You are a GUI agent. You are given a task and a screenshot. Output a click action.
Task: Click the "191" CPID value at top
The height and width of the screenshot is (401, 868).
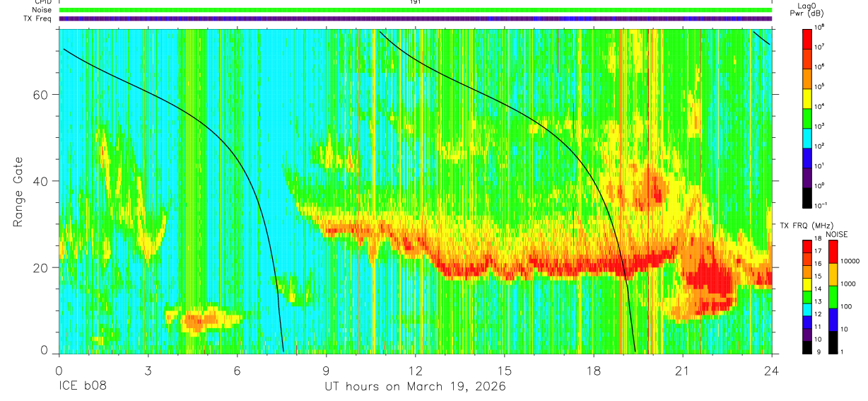point(415,2)
